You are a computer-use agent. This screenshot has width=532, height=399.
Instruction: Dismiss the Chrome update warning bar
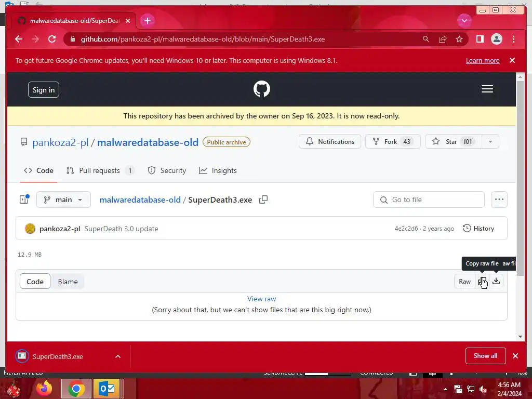point(512,60)
